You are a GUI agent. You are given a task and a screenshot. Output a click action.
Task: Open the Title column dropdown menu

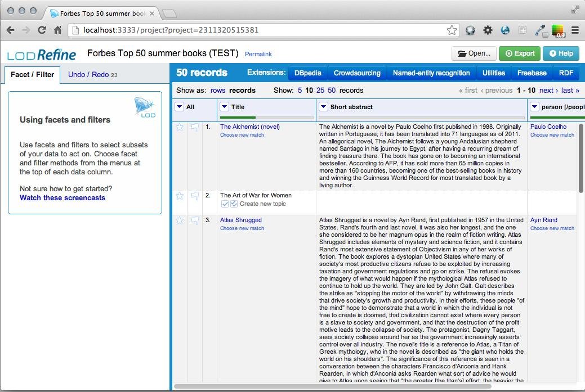224,107
